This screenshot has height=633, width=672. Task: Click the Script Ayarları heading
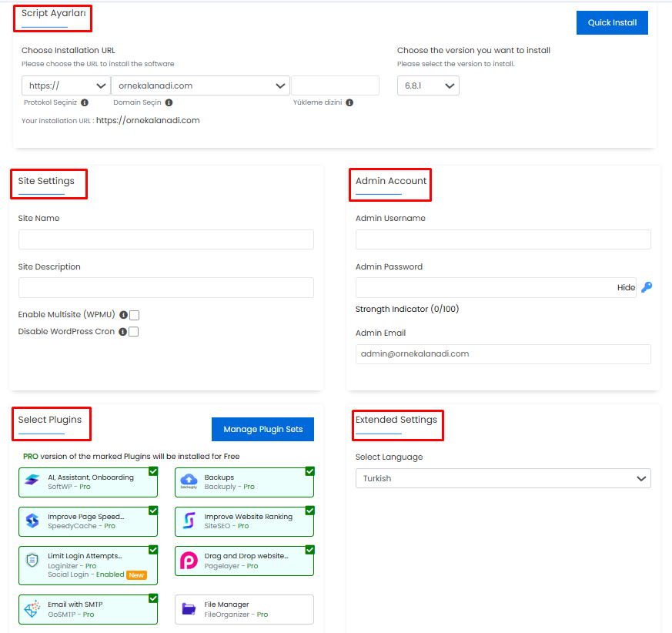coord(54,13)
